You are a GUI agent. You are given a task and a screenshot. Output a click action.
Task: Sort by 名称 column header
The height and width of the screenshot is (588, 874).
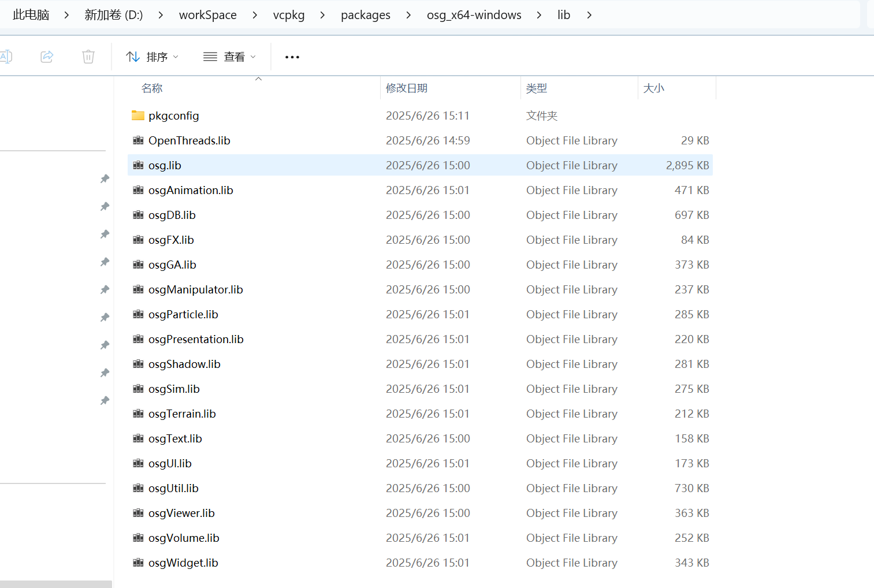click(152, 88)
